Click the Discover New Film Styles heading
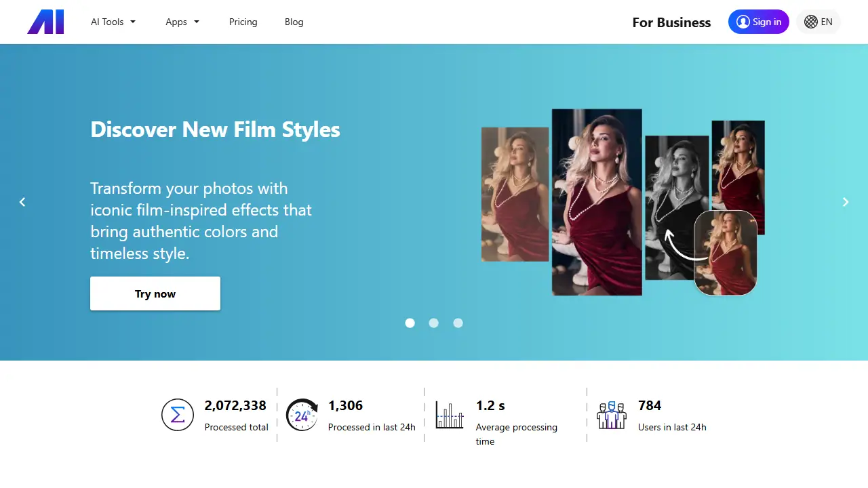868x488 pixels. click(216, 129)
